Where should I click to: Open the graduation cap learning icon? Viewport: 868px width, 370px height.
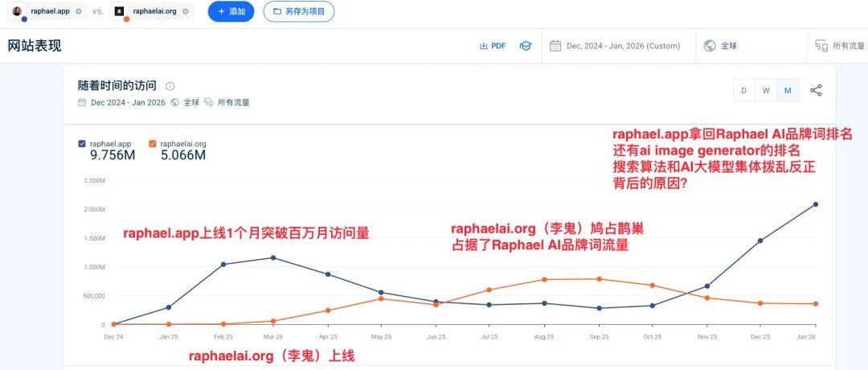click(x=525, y=46)
